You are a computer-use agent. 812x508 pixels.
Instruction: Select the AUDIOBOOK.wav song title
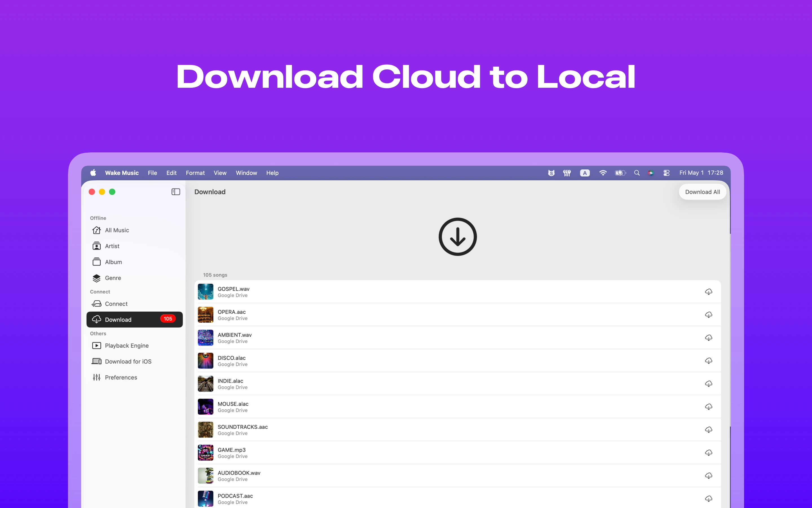239,473
